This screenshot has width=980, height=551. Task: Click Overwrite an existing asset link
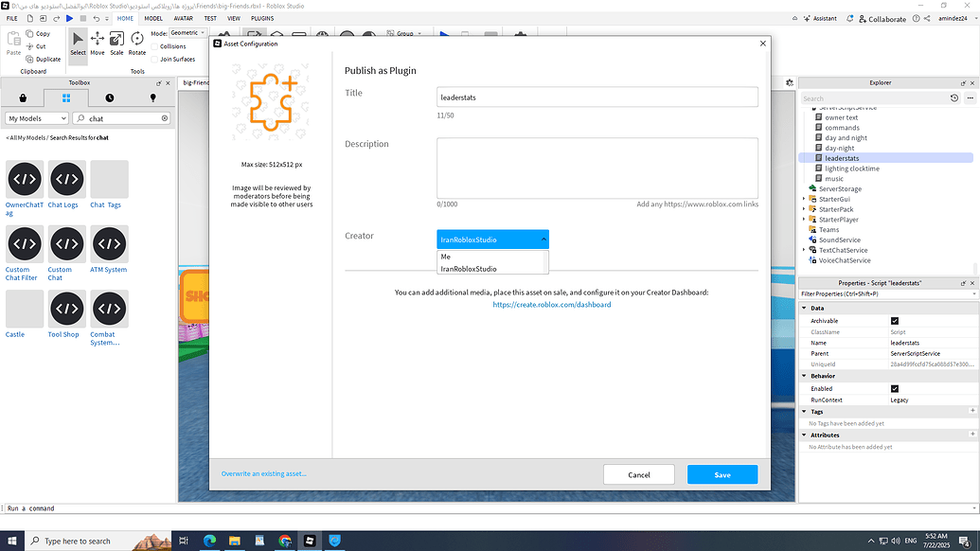(x=264, y=473)
